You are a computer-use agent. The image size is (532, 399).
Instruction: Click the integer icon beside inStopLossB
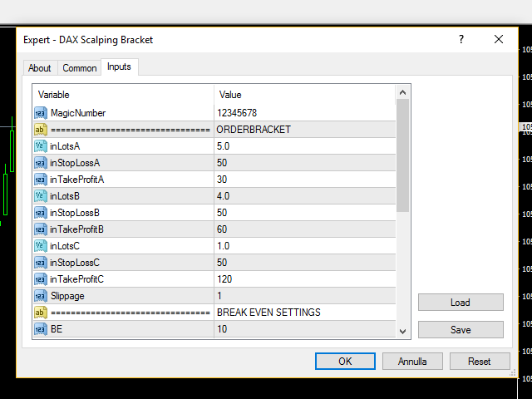(x=41, y=213)
